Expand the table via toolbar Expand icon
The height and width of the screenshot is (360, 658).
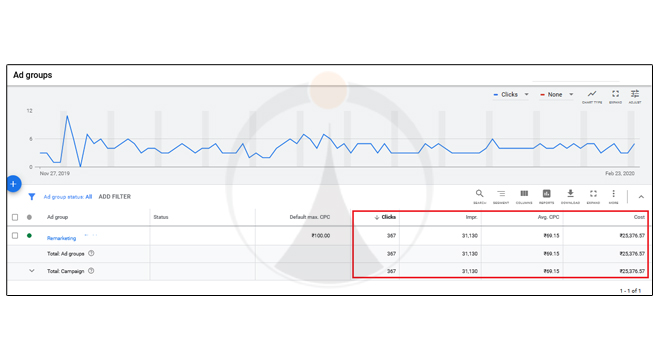point(593,196)
